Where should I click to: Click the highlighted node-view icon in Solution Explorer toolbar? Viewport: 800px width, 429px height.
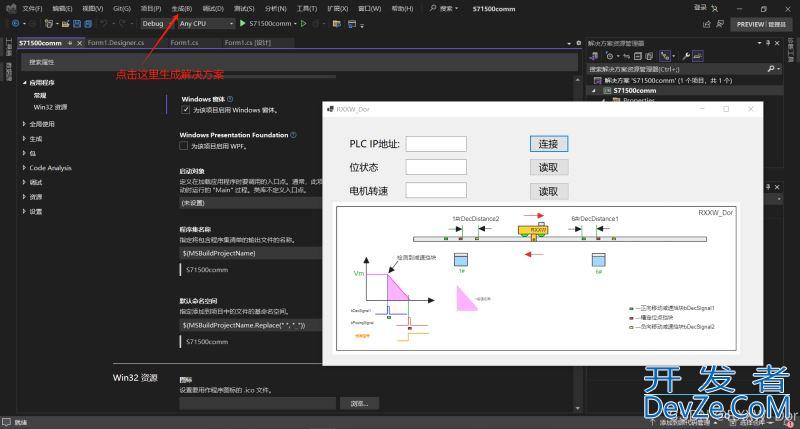click(665, 56)
